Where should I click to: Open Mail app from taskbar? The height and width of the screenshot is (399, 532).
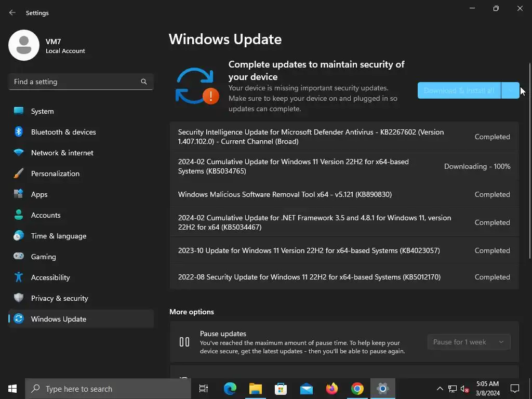click(307, 389)
